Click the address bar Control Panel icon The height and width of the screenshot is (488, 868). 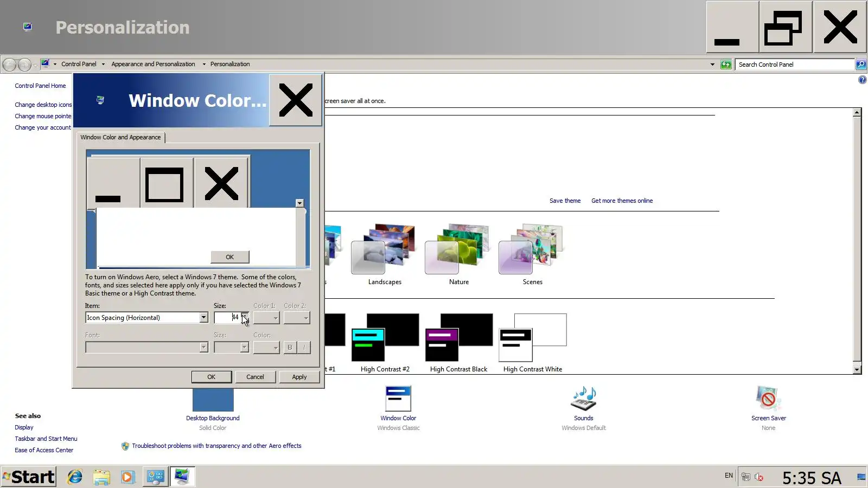[x=45, y=63]
